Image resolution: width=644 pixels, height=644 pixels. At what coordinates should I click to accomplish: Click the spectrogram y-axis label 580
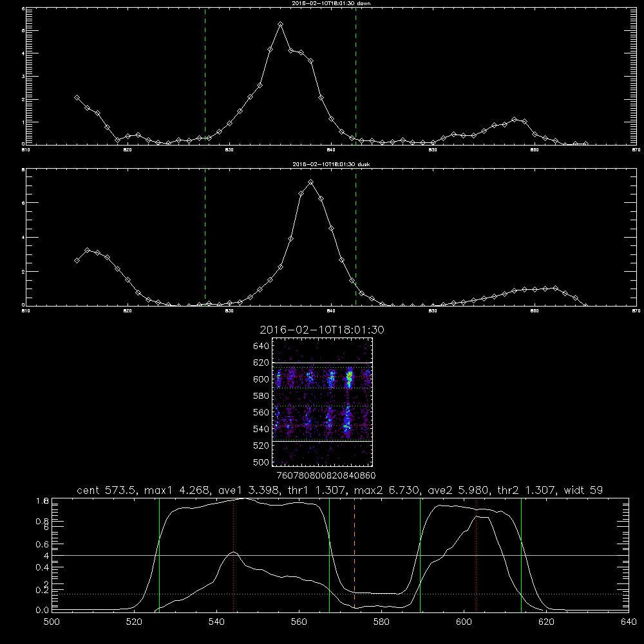[261, 396]
